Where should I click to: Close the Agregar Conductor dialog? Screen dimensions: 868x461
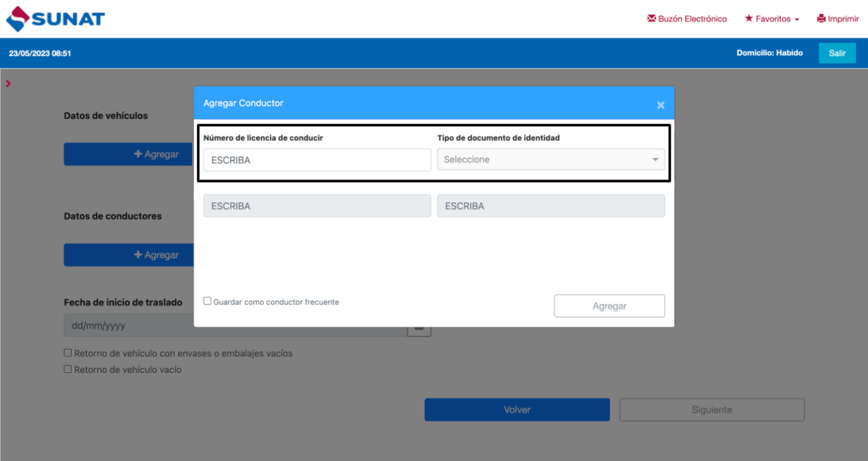click(660, 105)
